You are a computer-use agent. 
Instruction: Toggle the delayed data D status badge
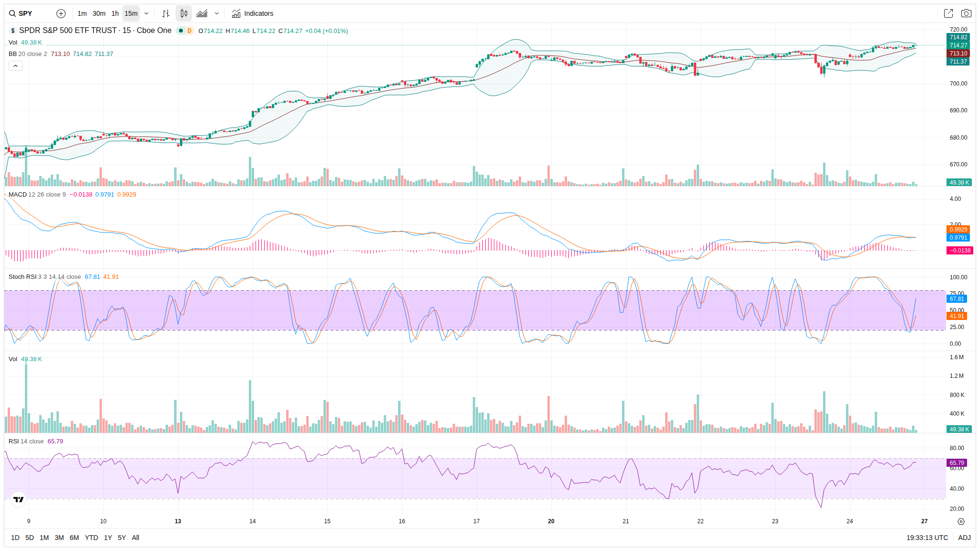pyautogui.click(x=189, y=31)
